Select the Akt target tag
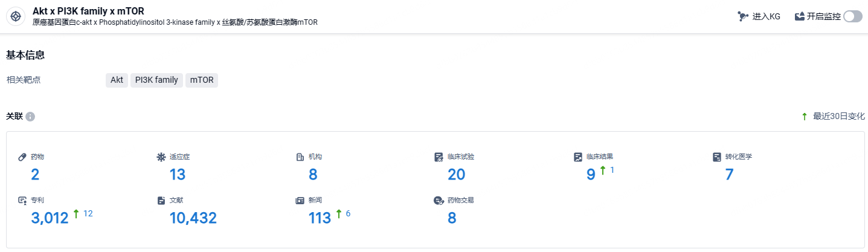 [117, 80]
